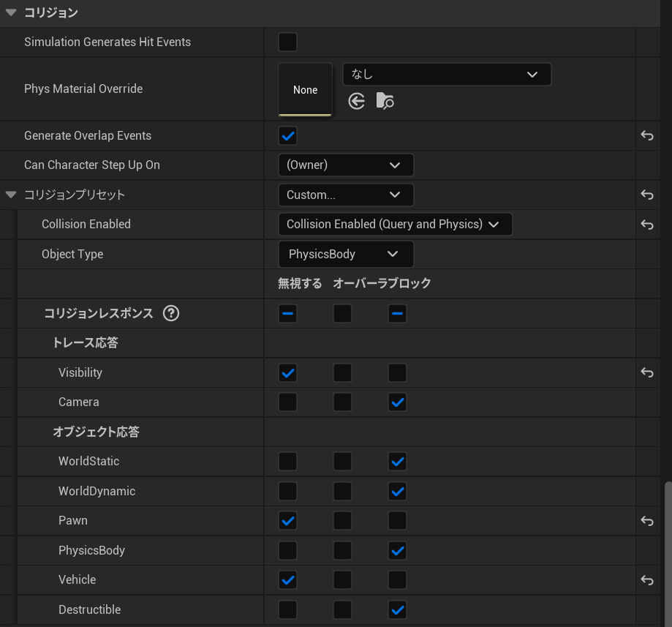Disable Generate Overlap Events checkbox
Screen dimensions: 672x627
tap(287, 136)
